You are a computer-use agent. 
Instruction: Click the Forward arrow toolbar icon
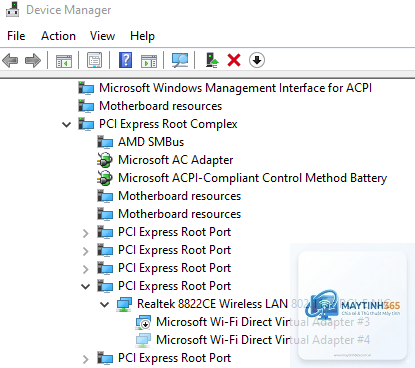point(33,61)
